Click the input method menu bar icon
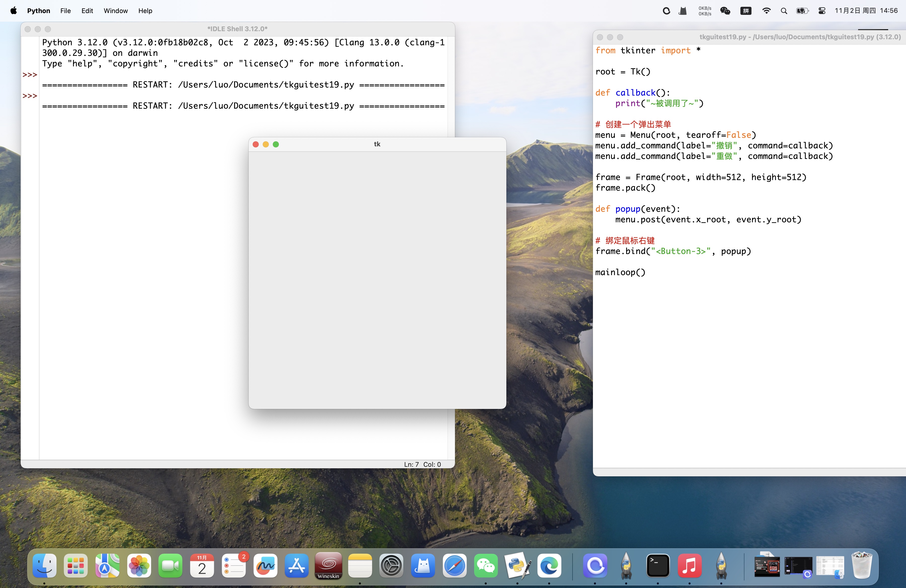 [746, 11]
